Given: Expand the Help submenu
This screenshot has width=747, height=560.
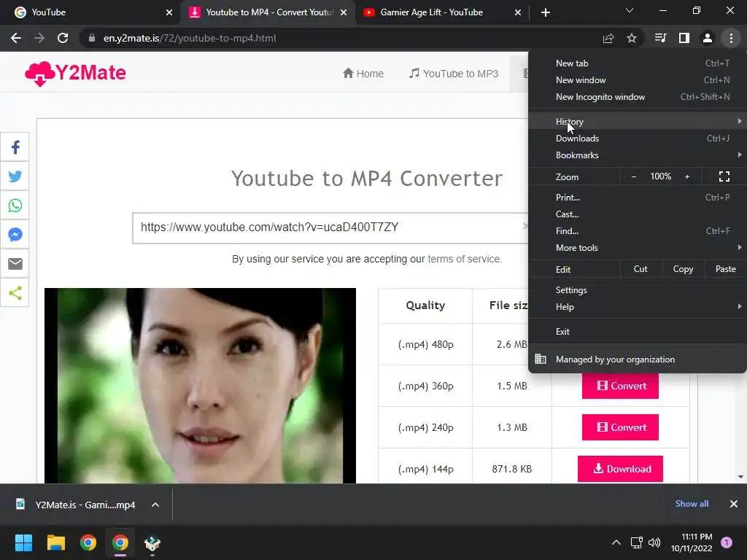Looking at the screenshot, I should coord(638,307).
